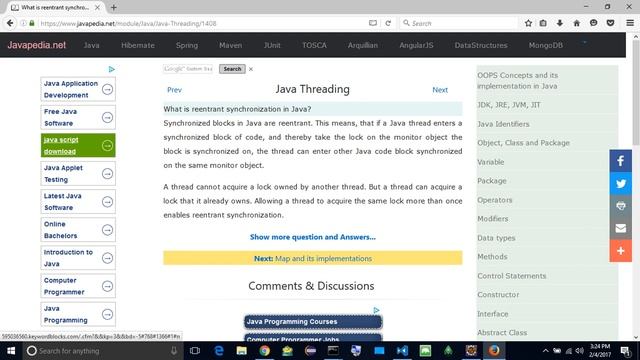Go to the Next question link
The width and height of the screenshot is (640, 360).
click(x=440, y=90)
